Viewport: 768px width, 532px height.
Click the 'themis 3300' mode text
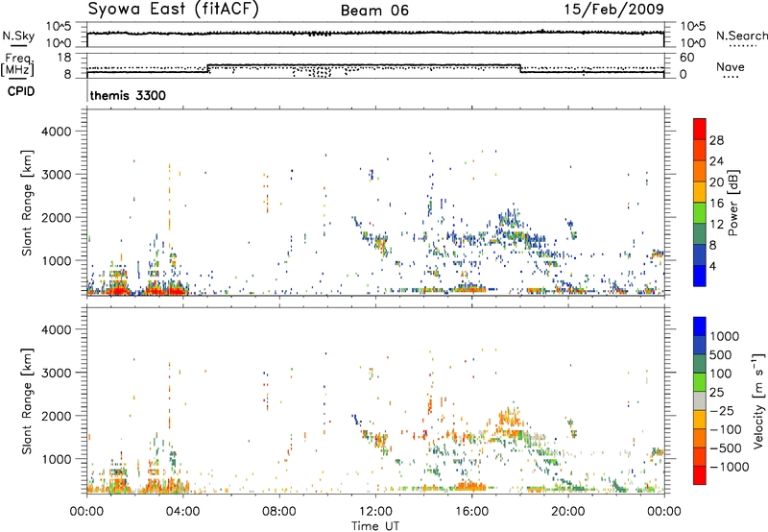128,95
